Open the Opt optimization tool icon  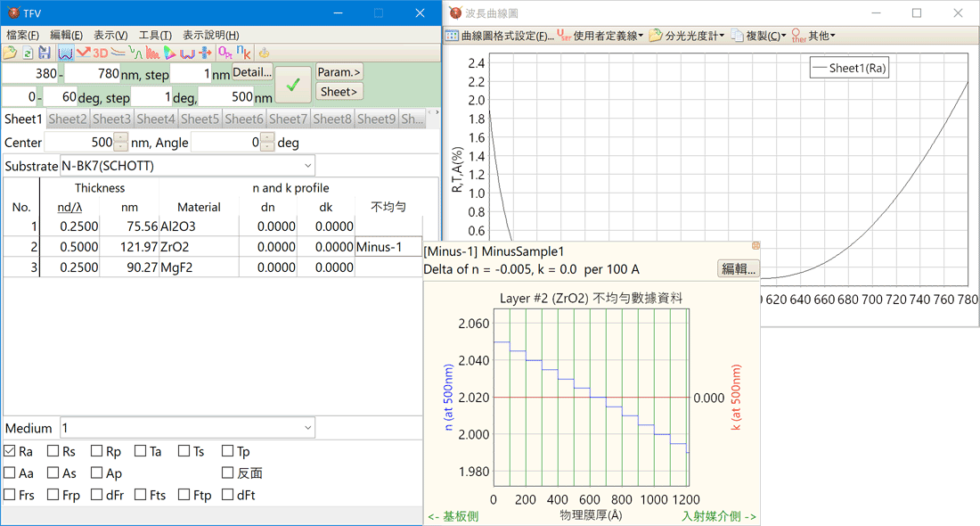click(225, 53)
